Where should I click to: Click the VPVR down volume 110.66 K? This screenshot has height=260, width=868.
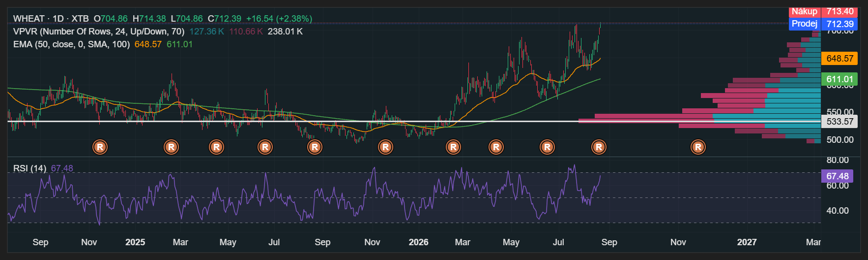point(246,32)
